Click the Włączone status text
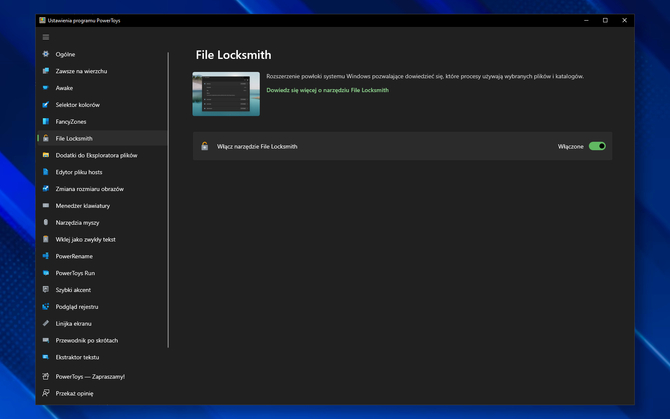Image resolution: width=670 pixels, height=419 pixels. [570, 147]
